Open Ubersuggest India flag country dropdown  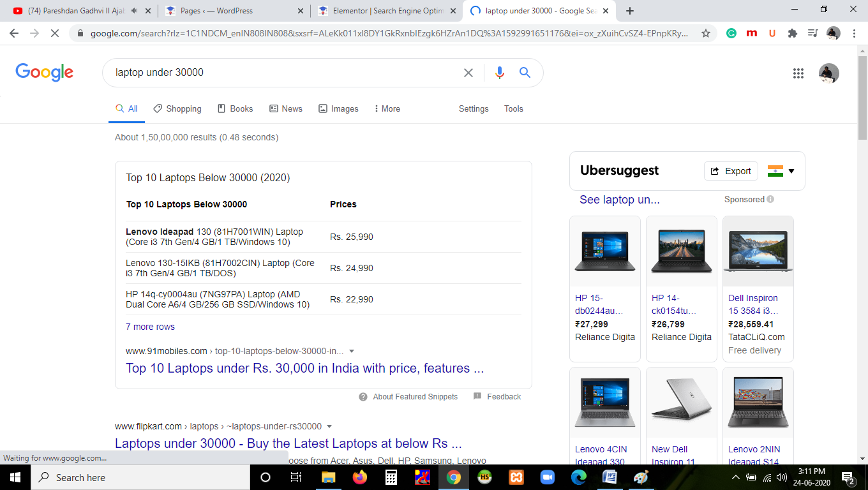click(x=781, y=171)
